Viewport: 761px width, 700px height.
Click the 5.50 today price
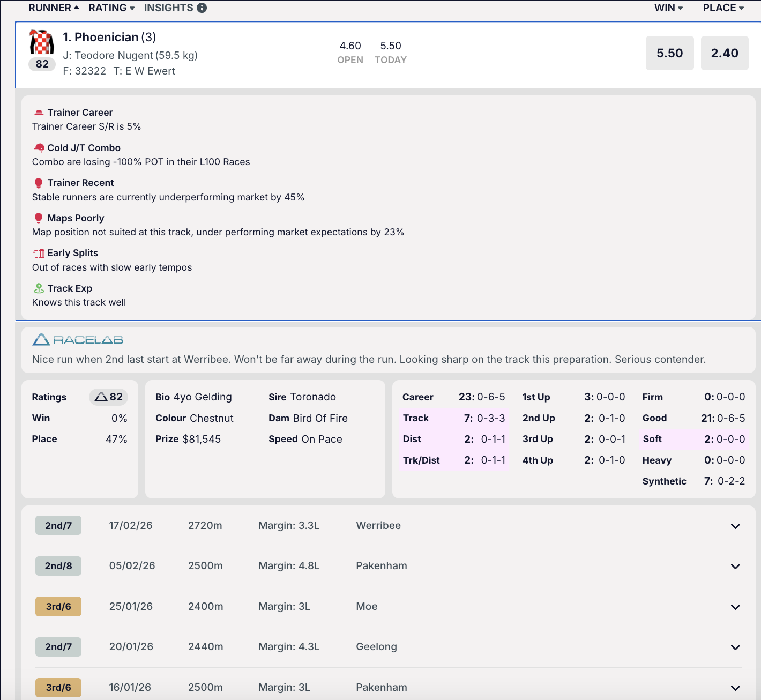click(x=391, y=46)
